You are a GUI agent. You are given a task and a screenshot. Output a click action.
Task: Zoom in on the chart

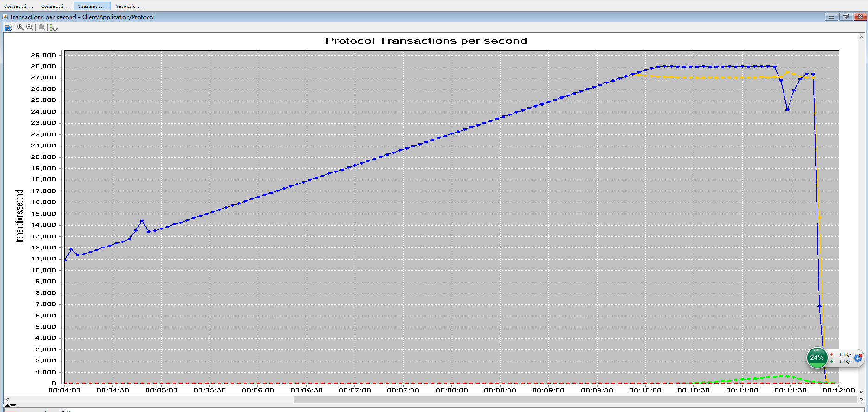click(x=20, y=27)
